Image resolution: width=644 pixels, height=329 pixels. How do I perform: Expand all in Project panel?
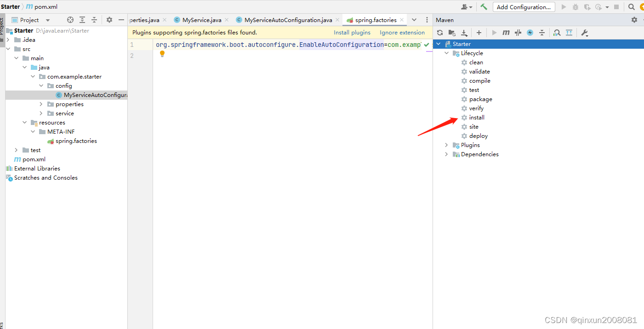click(82, 20)
